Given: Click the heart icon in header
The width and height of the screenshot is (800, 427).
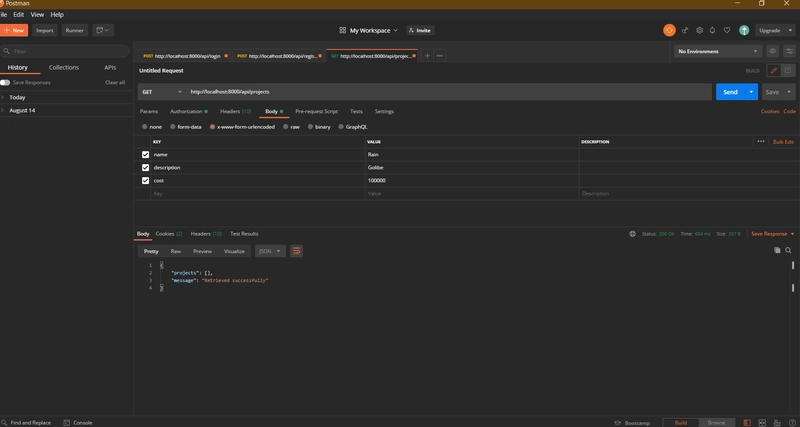Looking at the screenshot, I should point(727,31).
